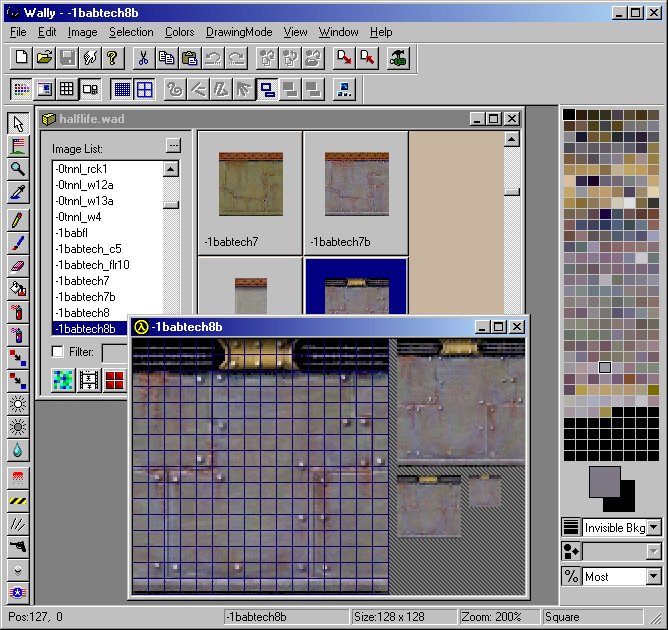Toggle the color palette toolbar view
Screen dimensions: 668x630
(x=21, y=89)
